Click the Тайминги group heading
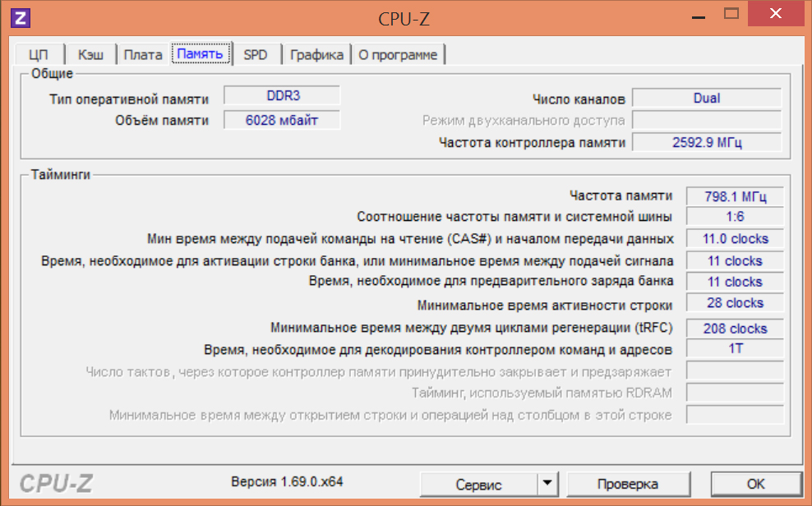This screenshot has height=506, width=812. coord(61,174)
